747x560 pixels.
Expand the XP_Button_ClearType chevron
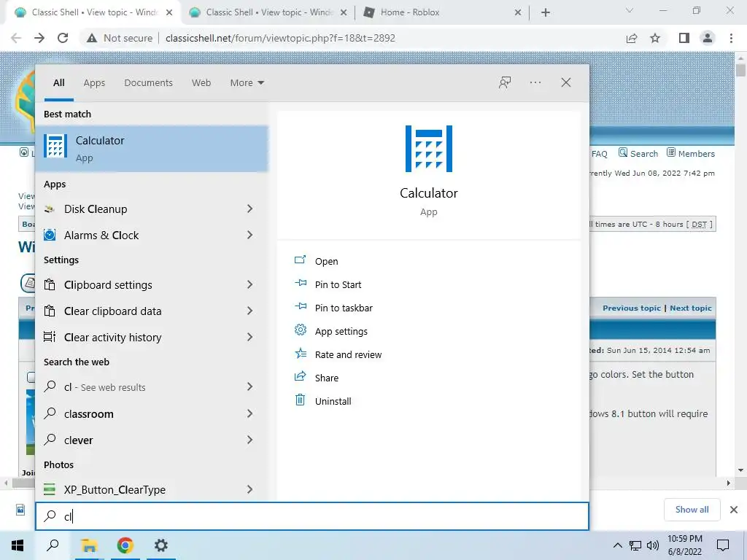[x=249, y=489]
